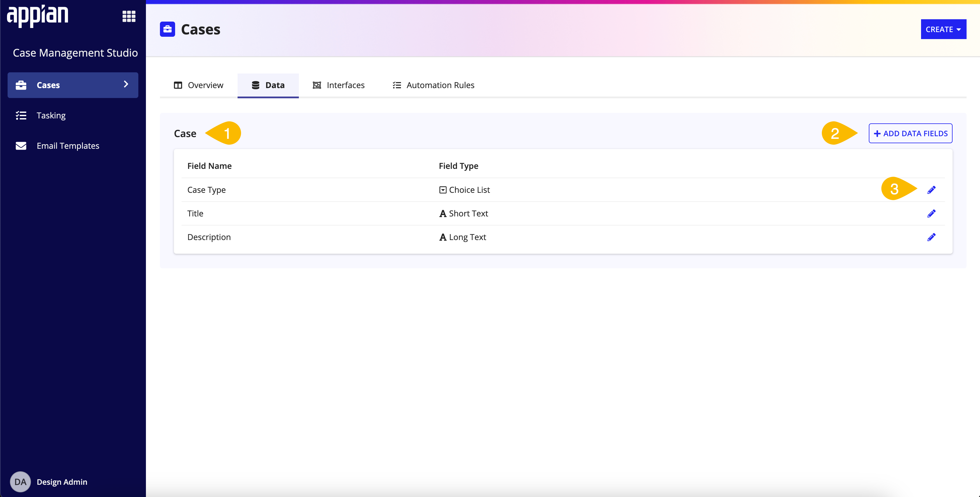Select Cases in the sidebar
Image resolution: width=980 pixels, height=497 pixels.
(73, 85)
